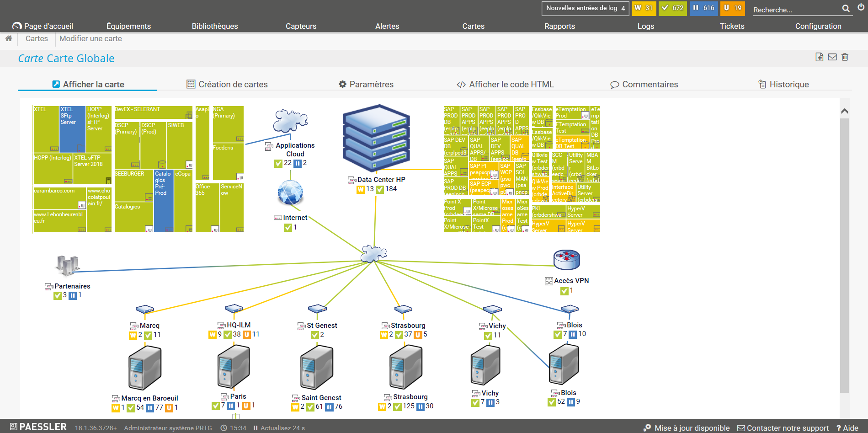
Task: Click the logout power icon
Action: tap(861, 7)
